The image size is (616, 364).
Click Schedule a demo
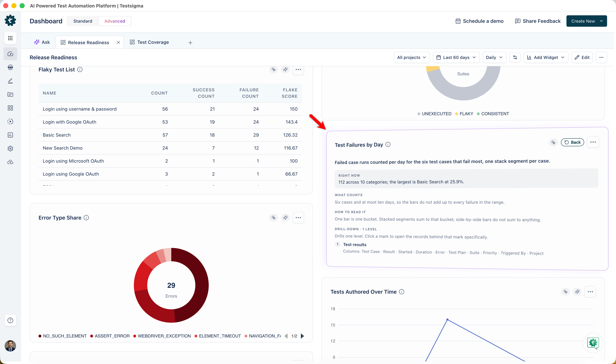pos(479,21)
